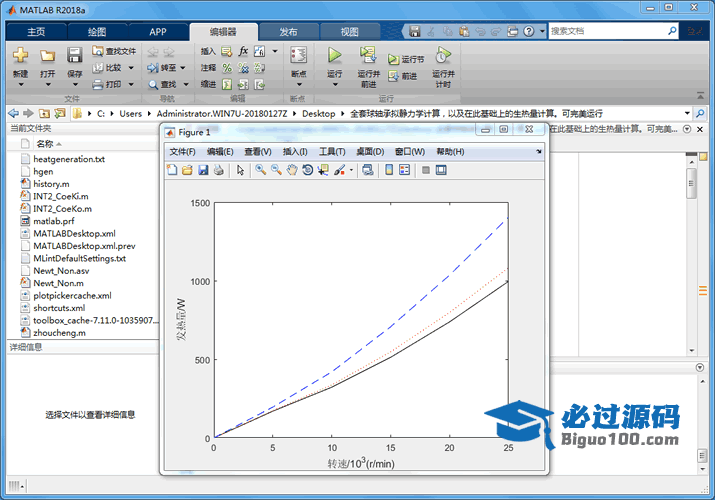
Task: Click Show Plot Tools icon in Figure 1
Action: tap(441, 170)
